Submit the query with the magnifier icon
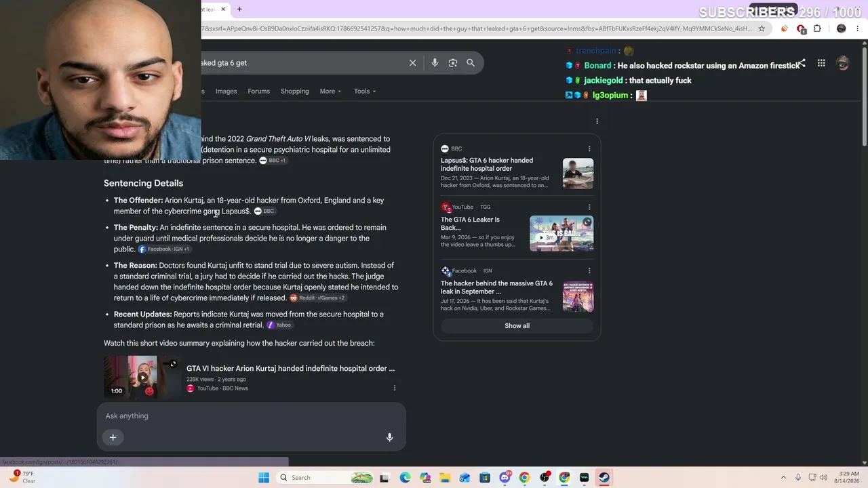The height and width of the screenshot is (488, 868). pos(471,63)
